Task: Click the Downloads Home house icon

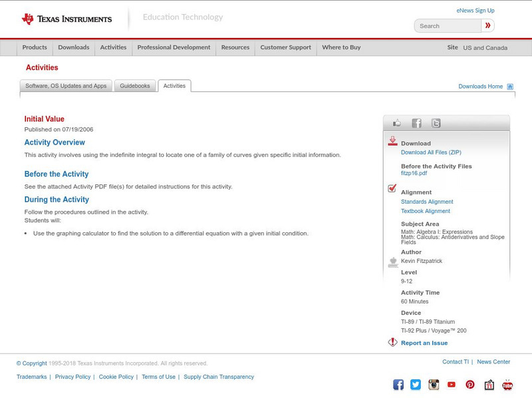Action: 510,87
